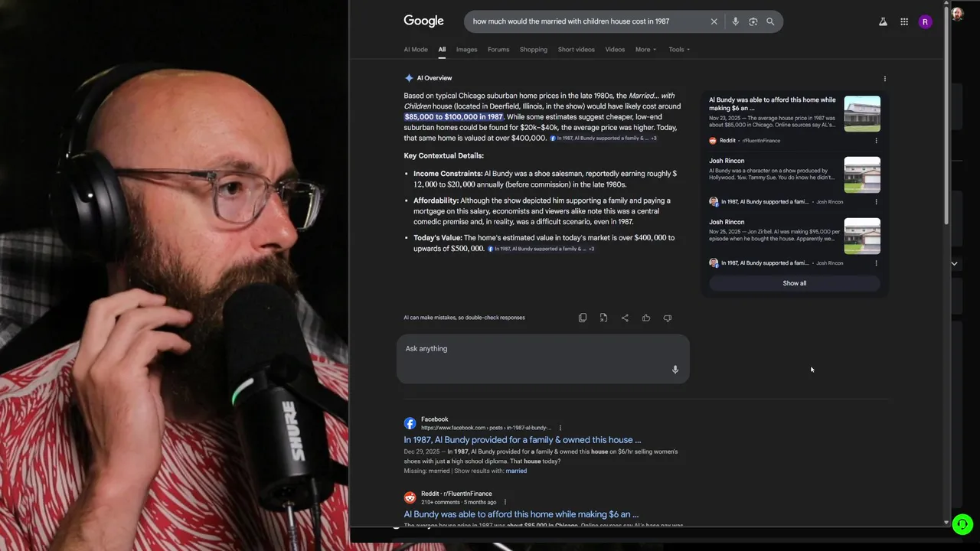Click the AI Overview sparkle icon
The width and height of the screenshot is (980, 551).
point(409,78)
